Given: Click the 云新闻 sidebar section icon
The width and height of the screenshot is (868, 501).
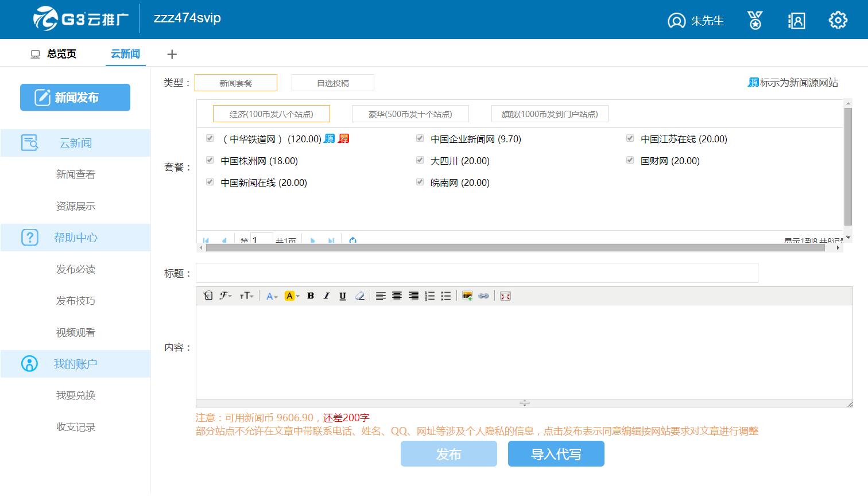Looking at the screenshot, I should (29, 143).
